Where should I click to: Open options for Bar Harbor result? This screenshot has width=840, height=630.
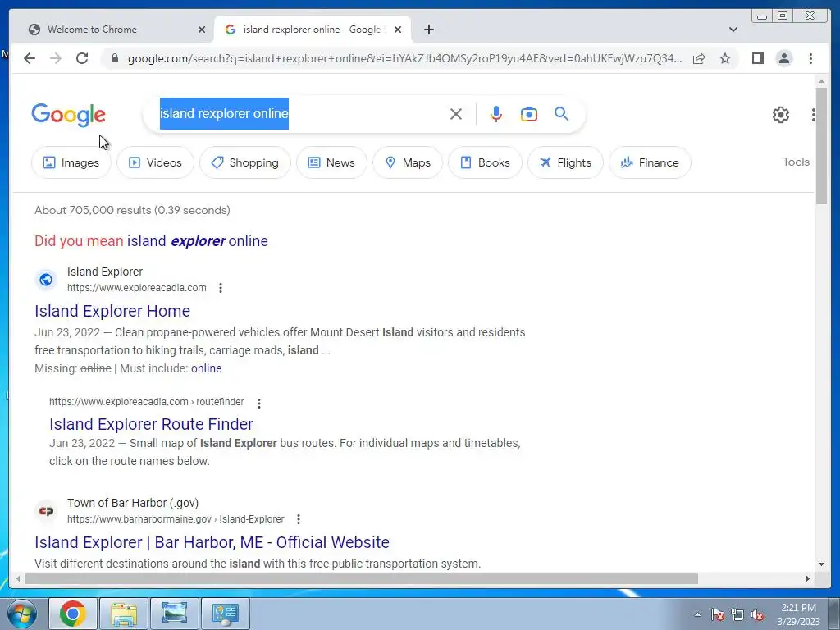299,519
